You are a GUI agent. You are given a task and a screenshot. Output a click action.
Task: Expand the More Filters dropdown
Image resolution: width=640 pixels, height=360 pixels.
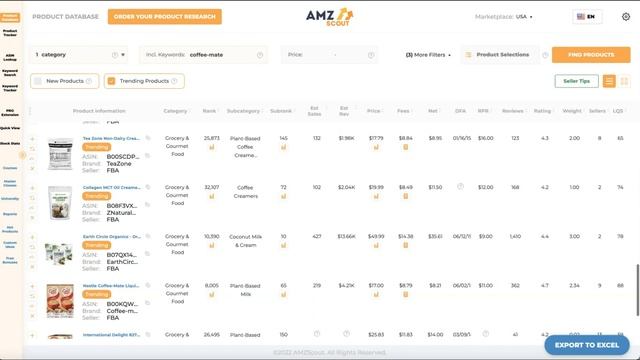point(428,55)
